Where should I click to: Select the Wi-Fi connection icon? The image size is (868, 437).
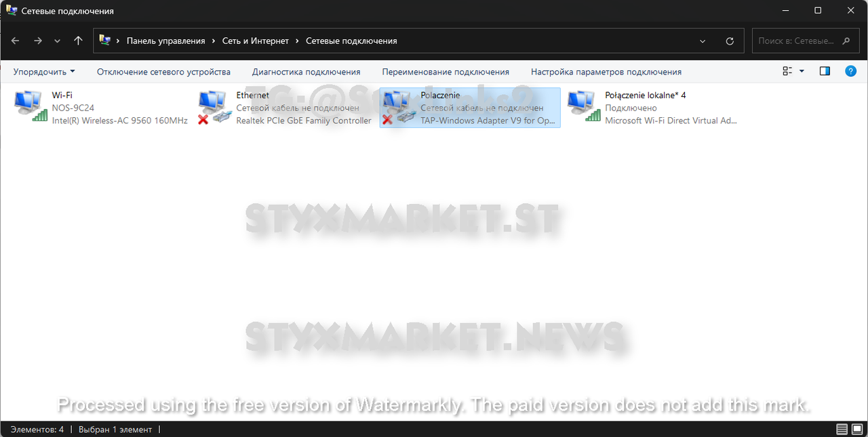coord(31,107)
